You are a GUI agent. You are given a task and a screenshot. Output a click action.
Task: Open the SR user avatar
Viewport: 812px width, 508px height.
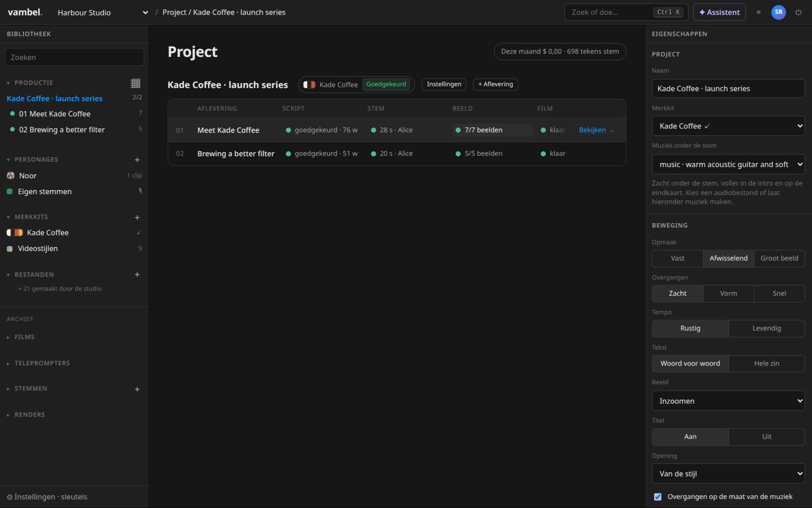779,12
